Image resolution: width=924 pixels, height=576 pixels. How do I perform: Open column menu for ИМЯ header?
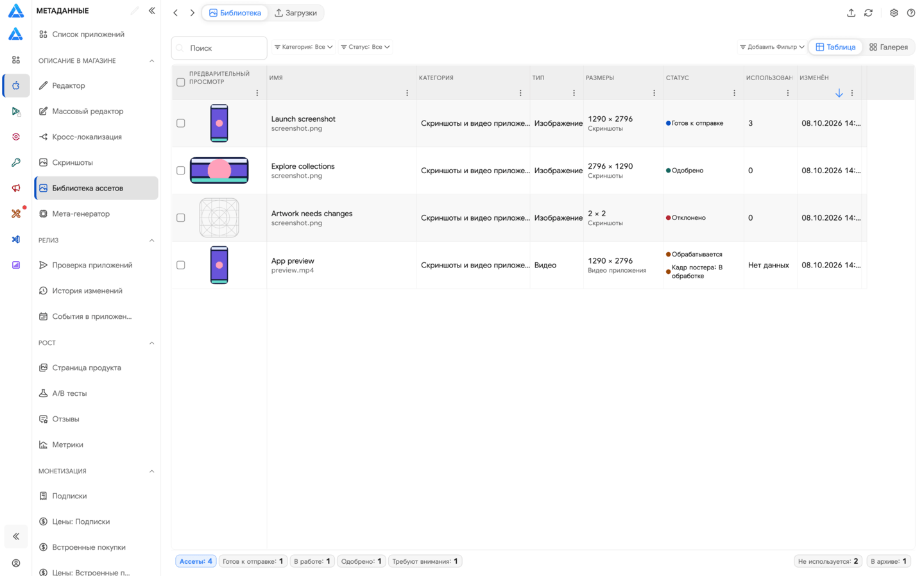pyautogui.click(x=407, y=93)
